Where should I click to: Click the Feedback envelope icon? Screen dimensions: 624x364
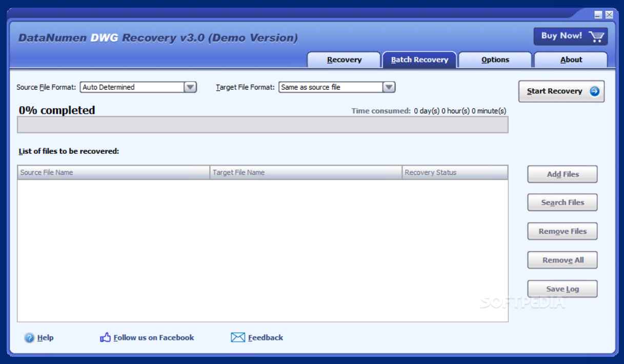237,337
